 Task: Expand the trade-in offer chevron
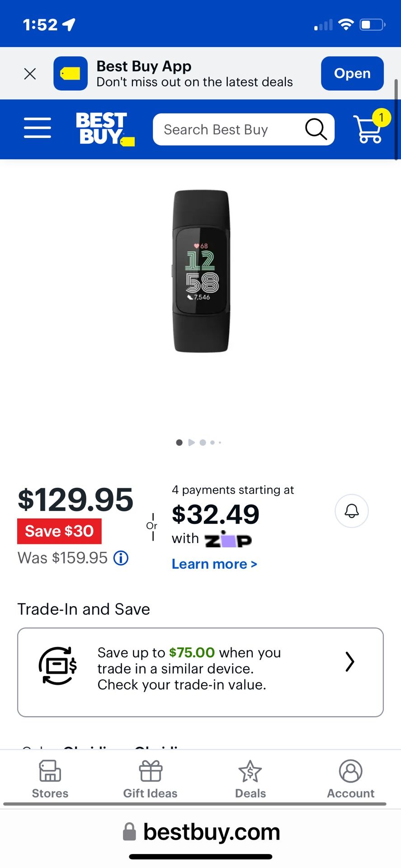pyautogui.click(x=349, y=662)
